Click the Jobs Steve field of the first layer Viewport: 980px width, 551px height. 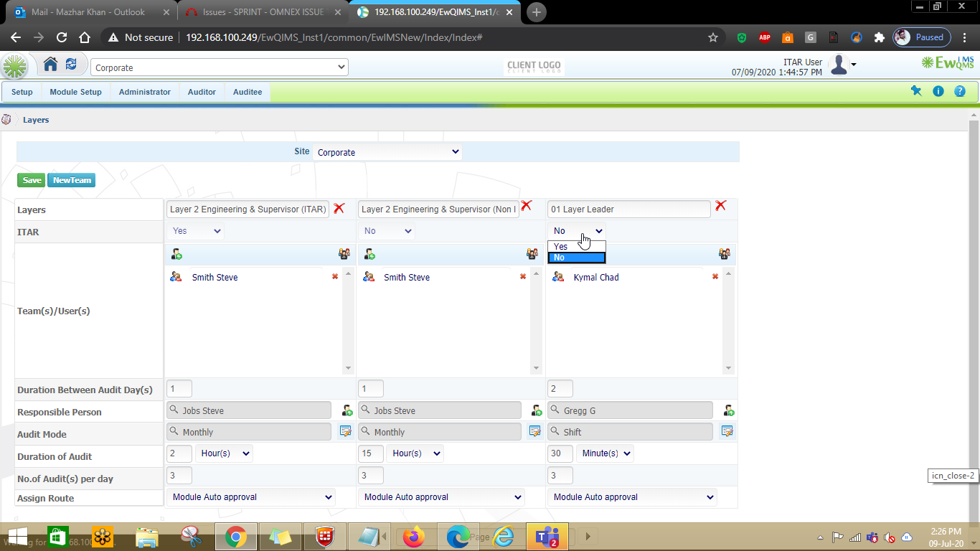tap(249, 410)
